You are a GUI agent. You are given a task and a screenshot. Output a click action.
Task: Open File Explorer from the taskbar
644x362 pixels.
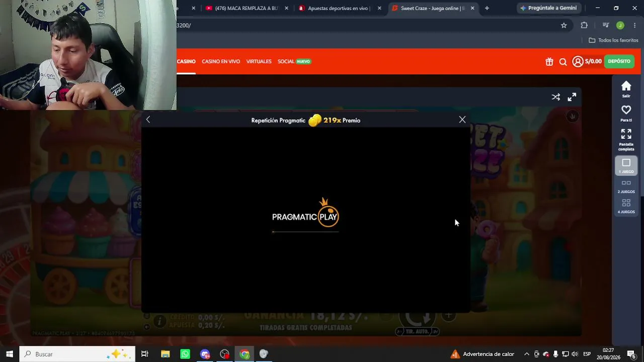pyautogui.click(x=166, y=354)
